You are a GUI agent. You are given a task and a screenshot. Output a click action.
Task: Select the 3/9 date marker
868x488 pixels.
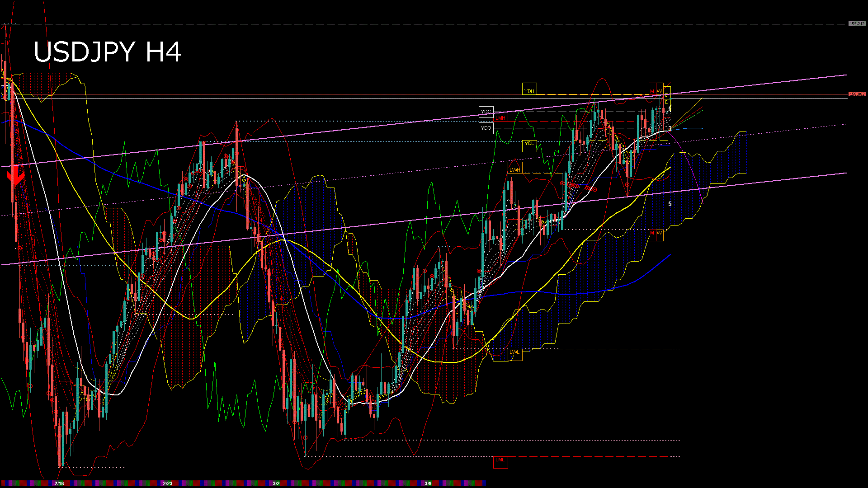tap(428, 483)
